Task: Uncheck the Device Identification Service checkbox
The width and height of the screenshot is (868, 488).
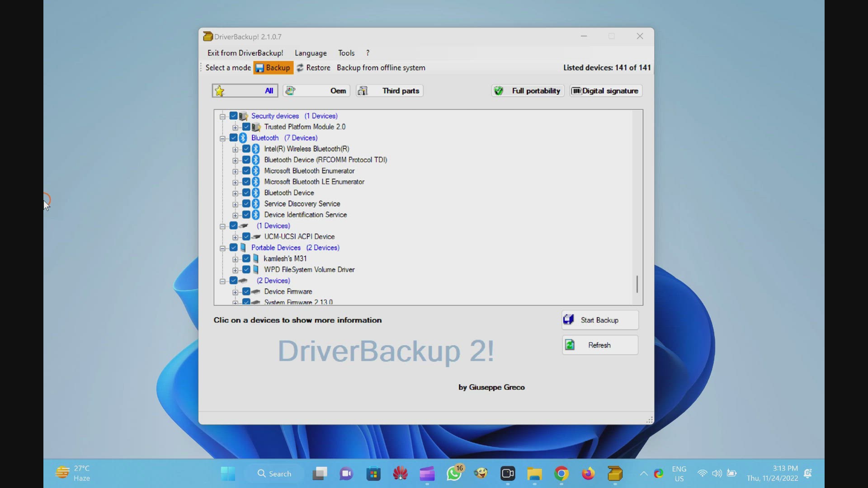Action: pos(246,215)
